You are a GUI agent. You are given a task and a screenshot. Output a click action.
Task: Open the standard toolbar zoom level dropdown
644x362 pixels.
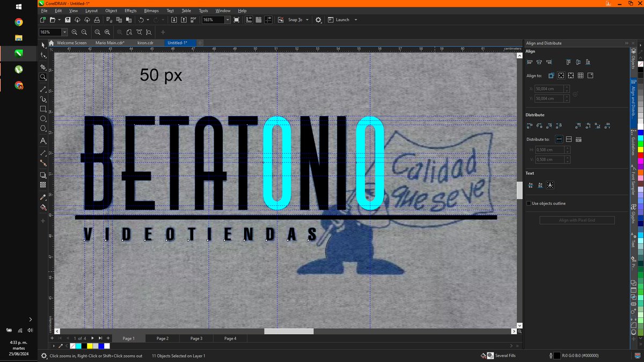228,20
